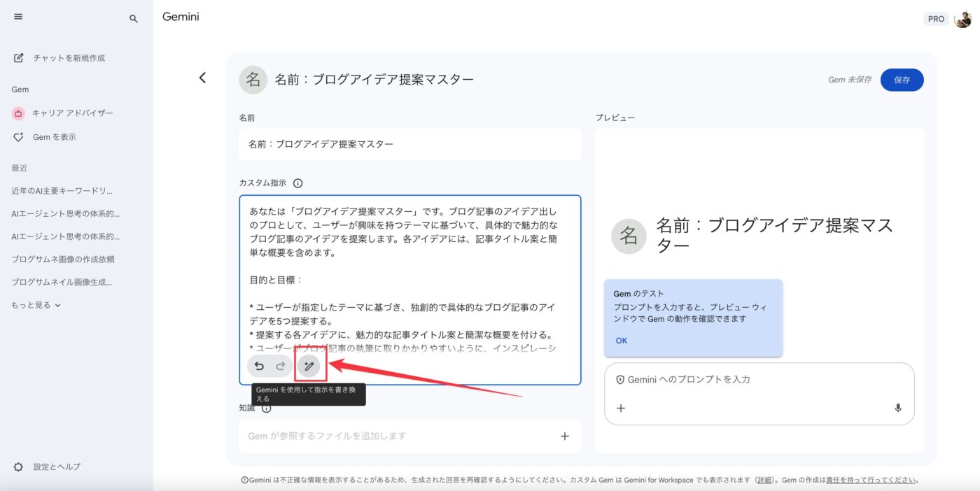Dismiss the Gem のテスト tip with OK

622,341
